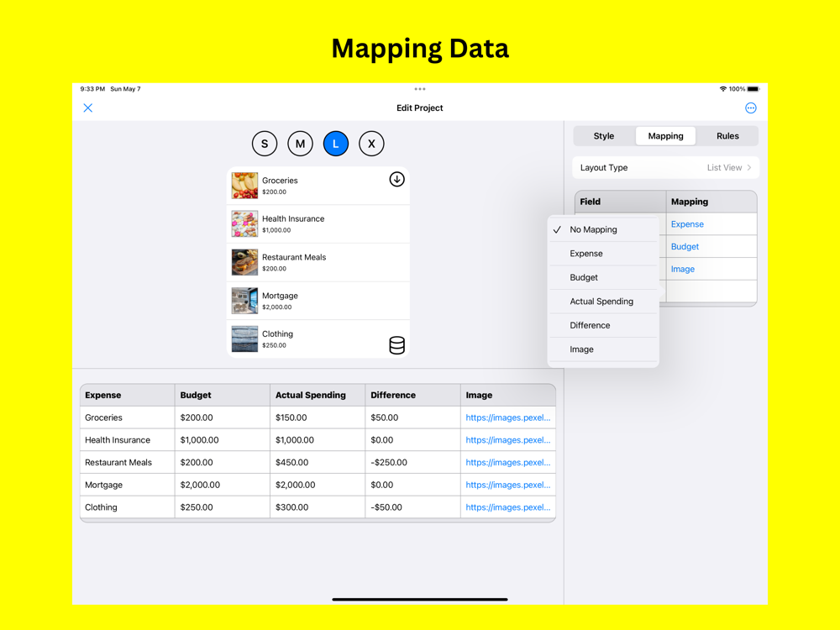The height and width of the screenshot is (630, 840).
Task: Tap the Health Insurance pills thumbnail
Action: coord(244,224)
